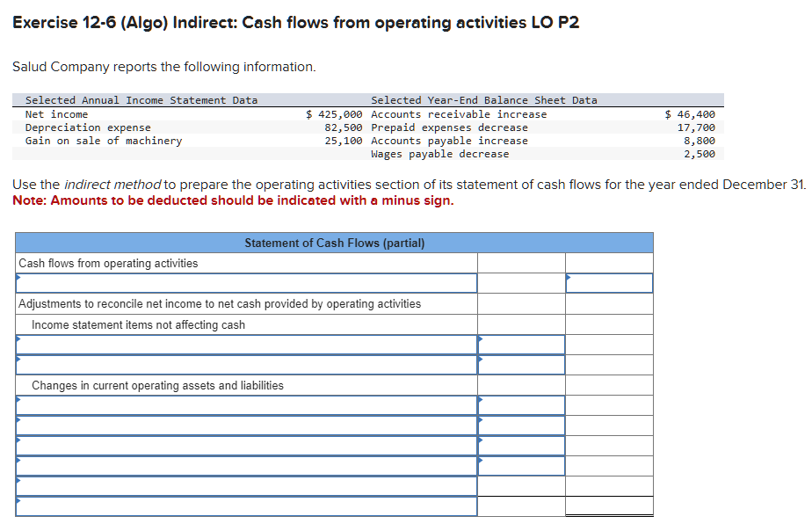Click the red minus sign instruction note
Image resolution: width=812 pixels, height=531 pixels.
185,200
